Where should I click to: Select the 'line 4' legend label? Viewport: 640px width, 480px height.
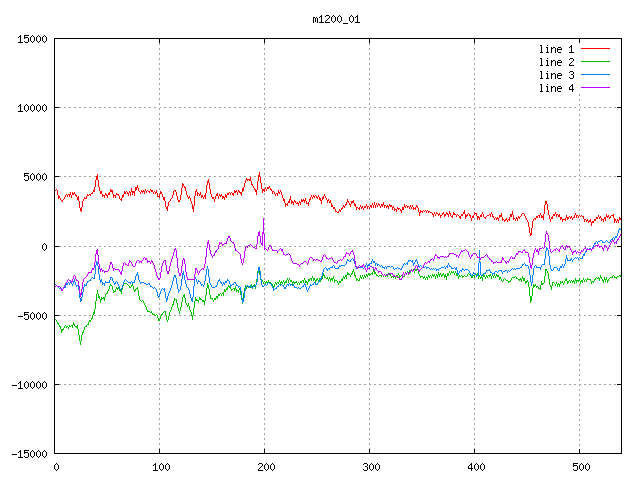click(557, 88)
